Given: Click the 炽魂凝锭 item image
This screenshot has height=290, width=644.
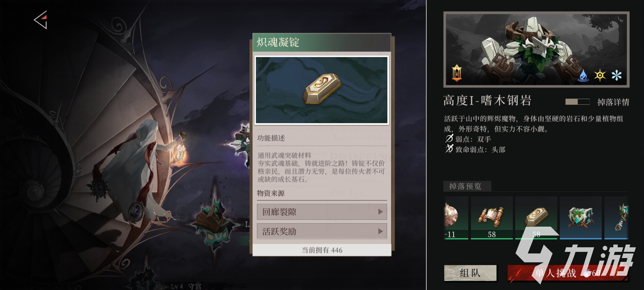Looking at the screenshot, I should pos(322,90).
